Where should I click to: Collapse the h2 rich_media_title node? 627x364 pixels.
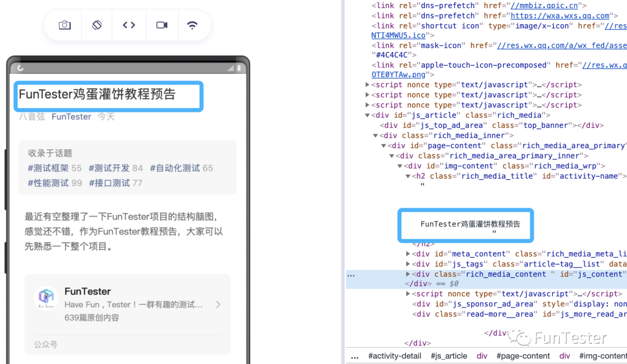tap(408, 176)
